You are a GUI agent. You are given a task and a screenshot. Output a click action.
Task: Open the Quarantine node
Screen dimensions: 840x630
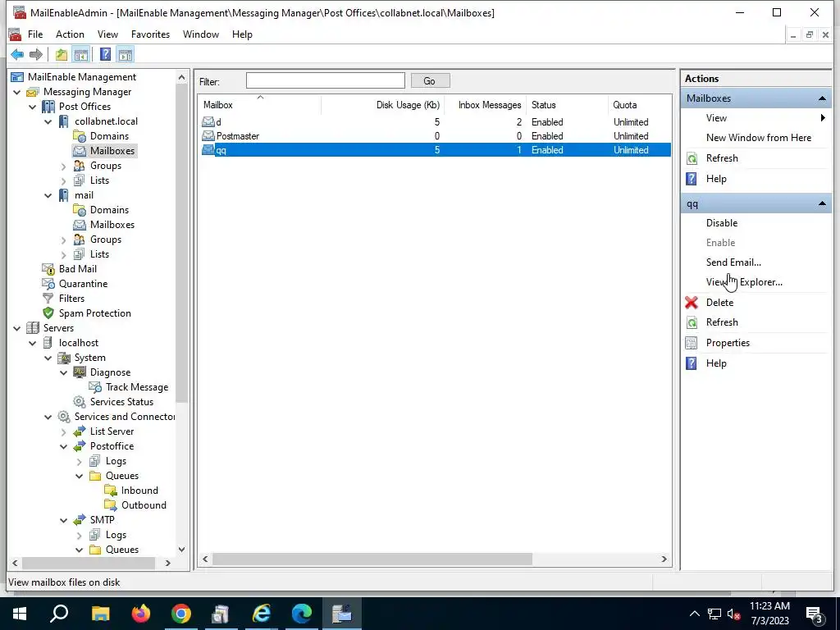click(83, 284)
